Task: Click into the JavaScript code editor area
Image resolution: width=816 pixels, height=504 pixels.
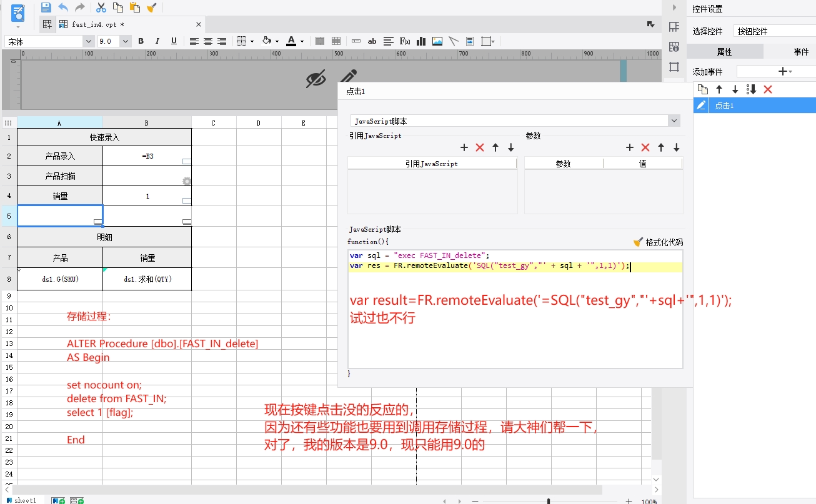Action: 515,309
